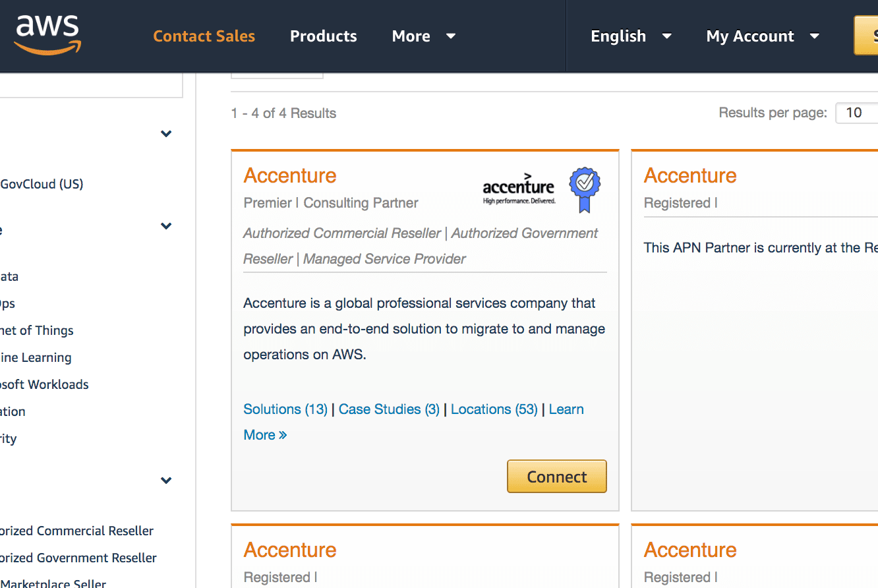Open the Results per page dropdown

click(857, 113)
